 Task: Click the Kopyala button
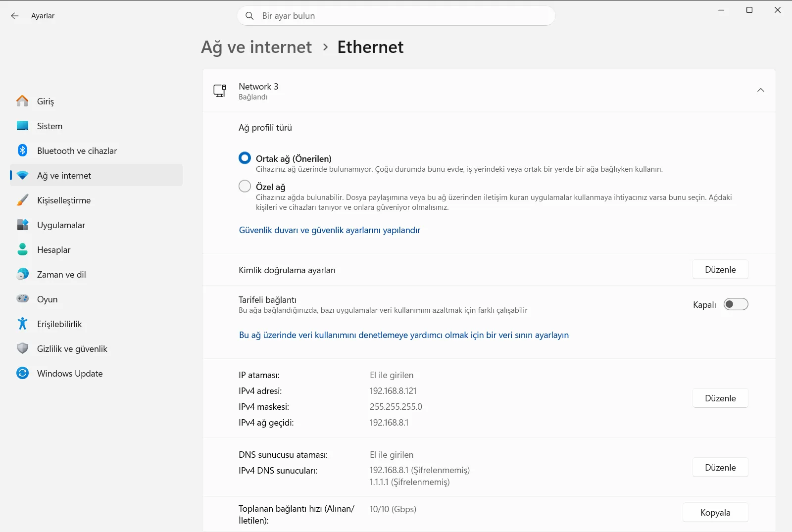pyautogui.click(x=715, y=513)
